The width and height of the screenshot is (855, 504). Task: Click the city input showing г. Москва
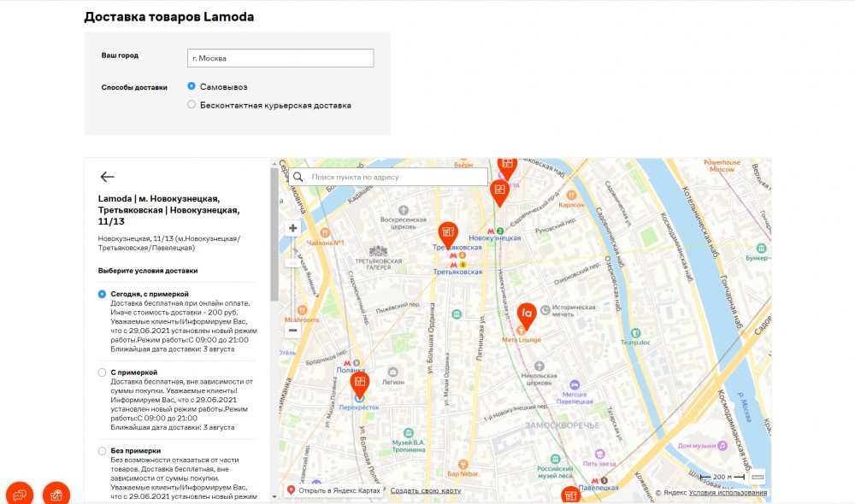280,57
